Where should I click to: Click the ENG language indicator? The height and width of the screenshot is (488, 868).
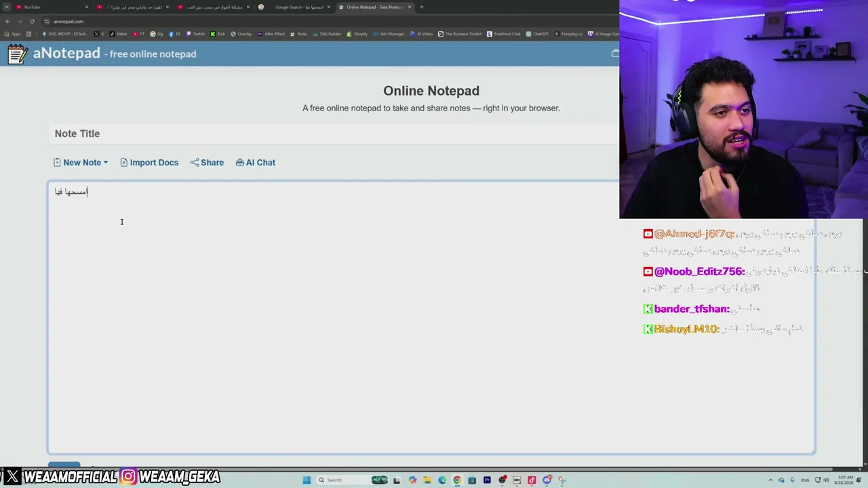805,480
